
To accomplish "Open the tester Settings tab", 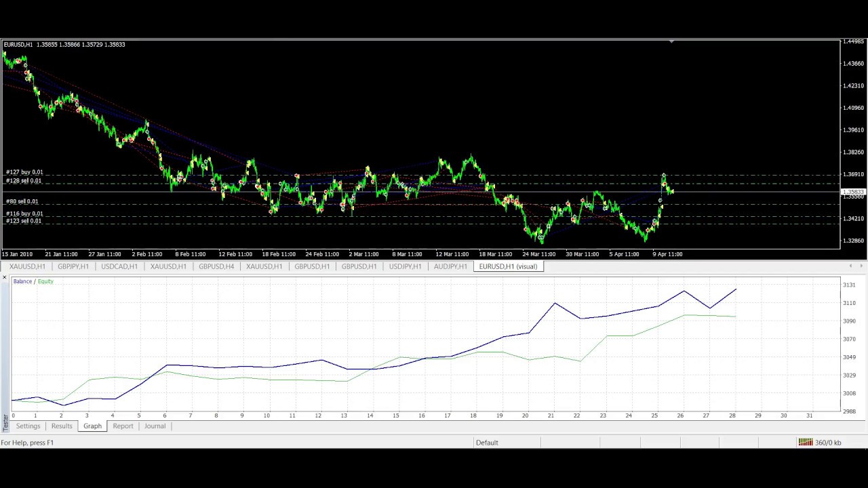I will click(x=28, y=426).
